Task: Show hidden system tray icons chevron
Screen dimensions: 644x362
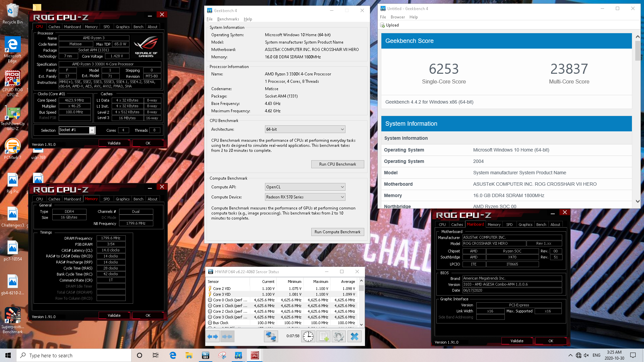Action: [571, 355]
